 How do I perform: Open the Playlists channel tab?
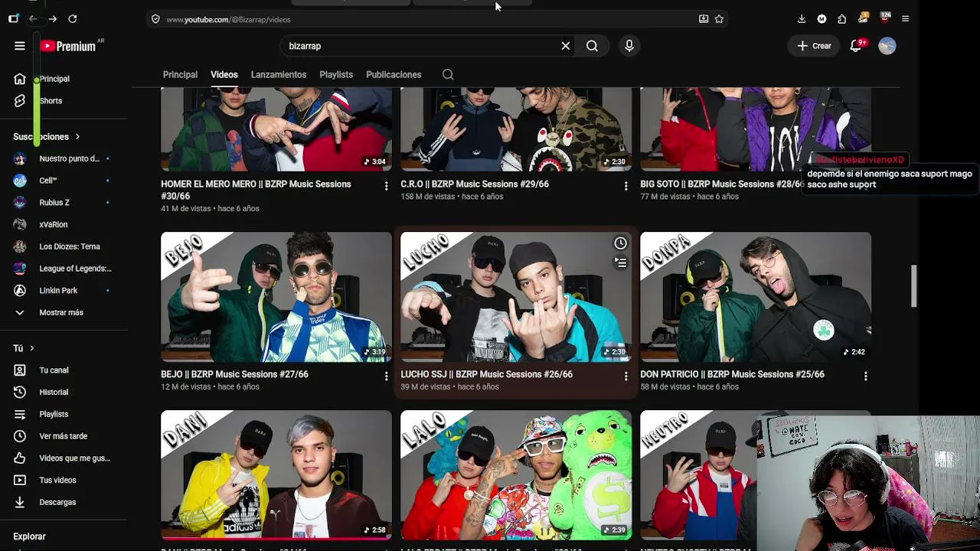pos(336,74)
